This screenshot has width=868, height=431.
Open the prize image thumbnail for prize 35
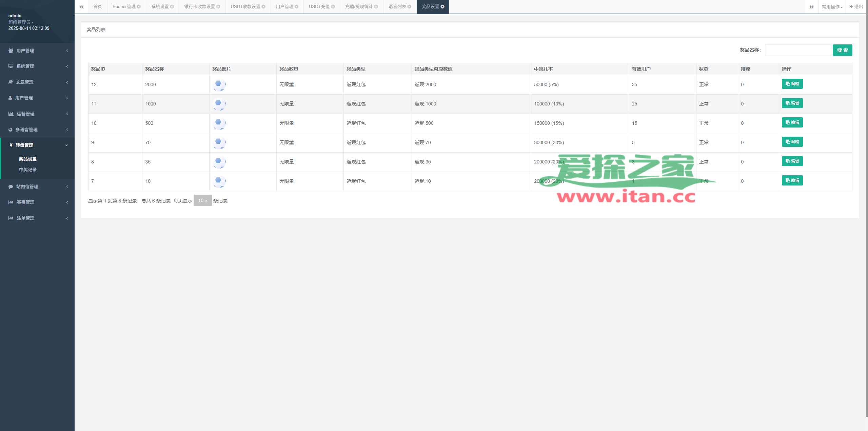tap(219, 162)
